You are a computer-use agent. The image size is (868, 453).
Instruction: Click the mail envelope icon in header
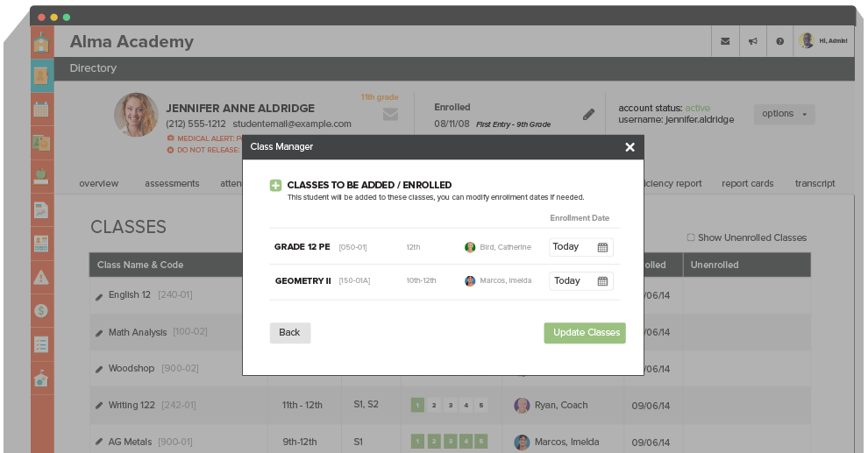724,41
